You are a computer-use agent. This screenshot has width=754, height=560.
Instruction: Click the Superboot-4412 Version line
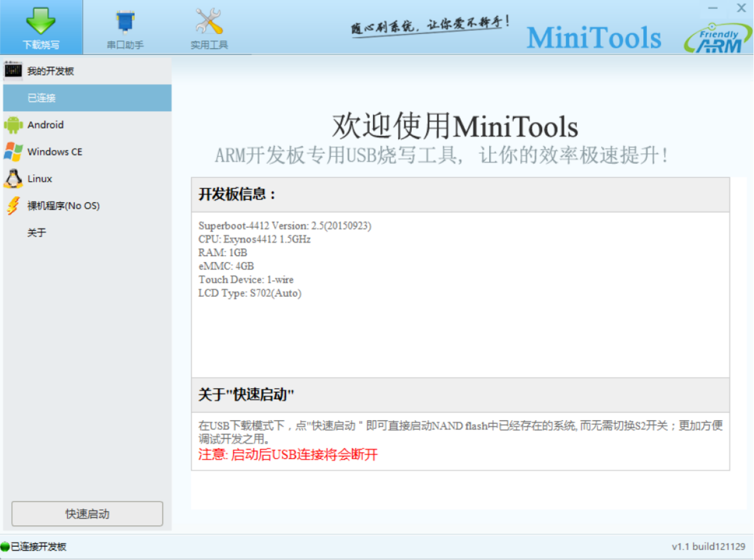[285, 226]
